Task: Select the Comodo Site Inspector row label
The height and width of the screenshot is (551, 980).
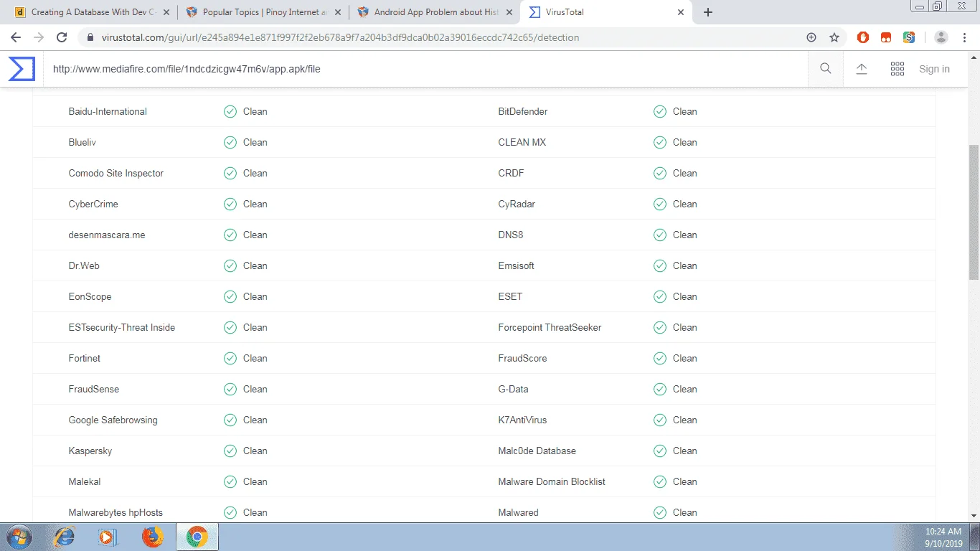Action: [116, 174]
